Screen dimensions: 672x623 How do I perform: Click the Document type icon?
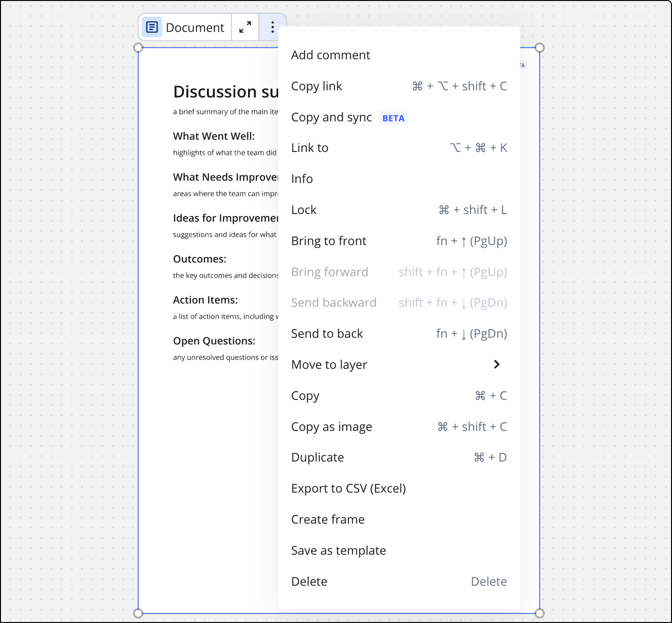tap(152, 27)
